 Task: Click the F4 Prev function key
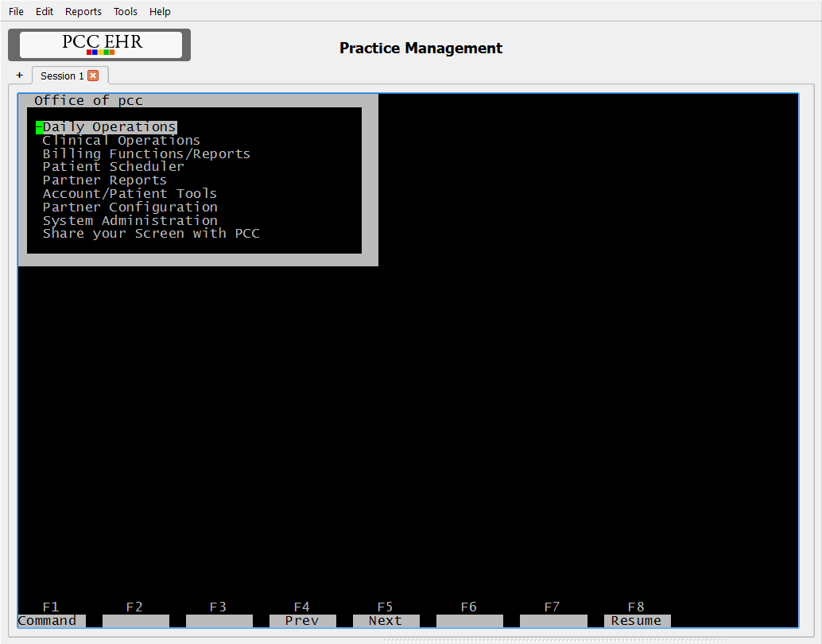302,621
